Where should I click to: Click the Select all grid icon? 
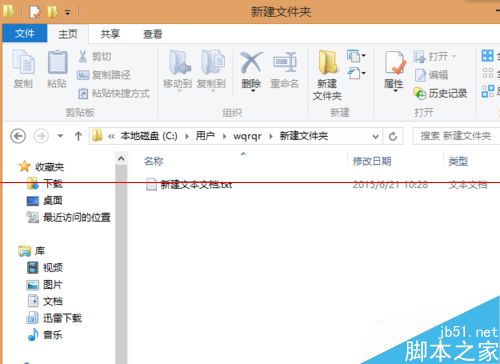click(x=488, y=56)
